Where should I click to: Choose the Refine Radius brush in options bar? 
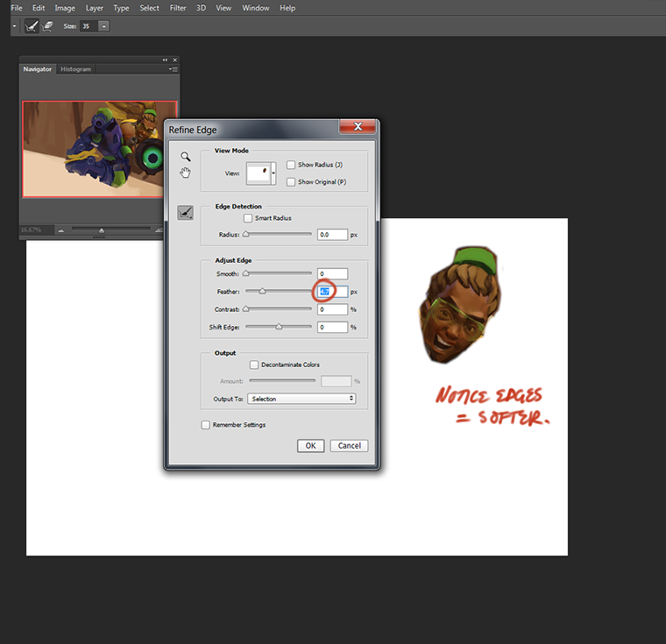coord(32,26)
